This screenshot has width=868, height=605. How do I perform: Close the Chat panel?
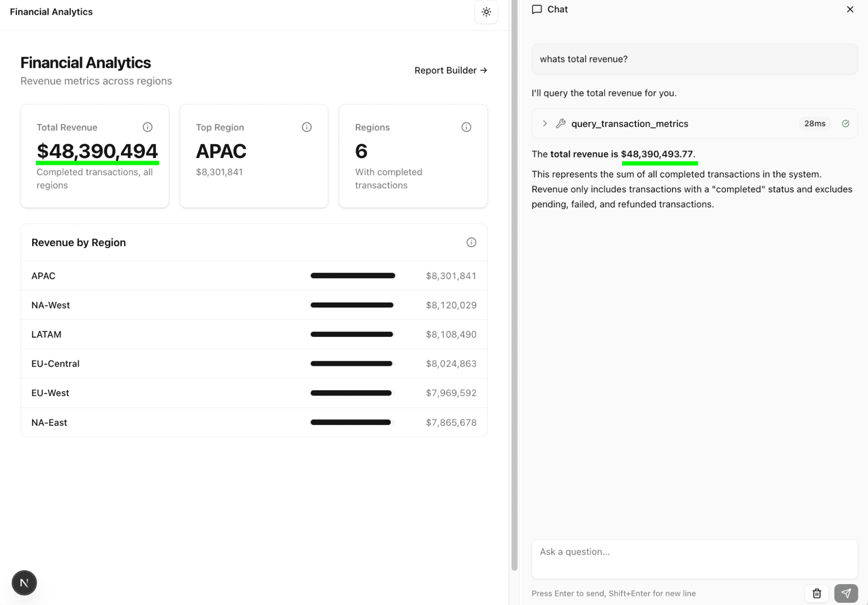[x=850, y=10]
